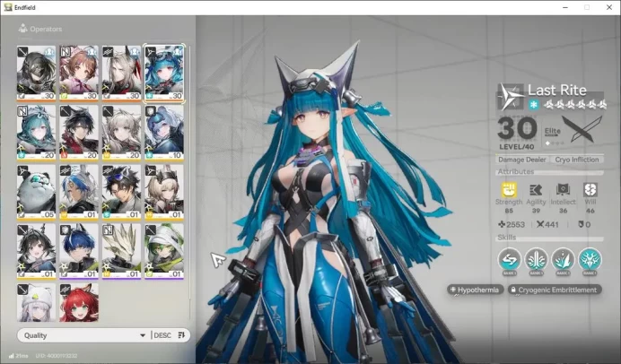
Task: Select the teal-haired girl operator card, level 20
Action: point(36,133)
